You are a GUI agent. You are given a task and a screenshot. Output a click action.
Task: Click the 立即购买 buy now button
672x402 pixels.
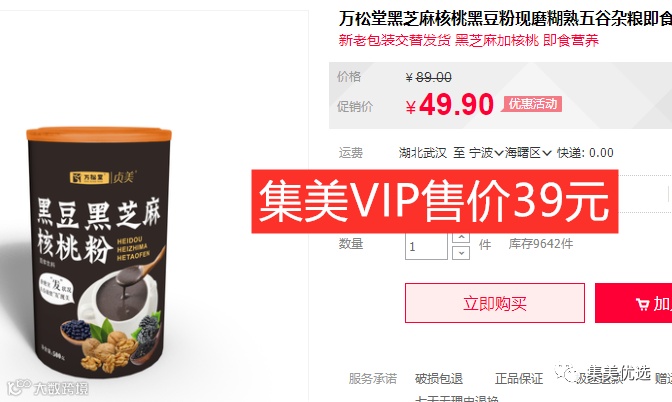[495, 303]
